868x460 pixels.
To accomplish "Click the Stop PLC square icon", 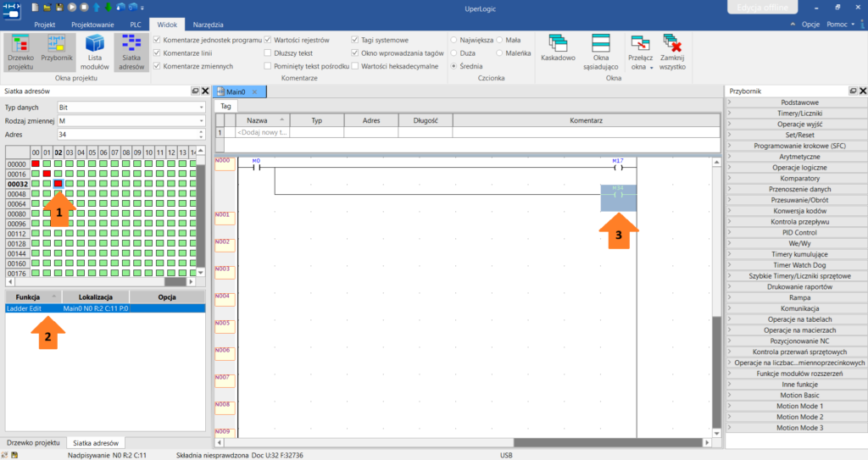I will (84, 7).
